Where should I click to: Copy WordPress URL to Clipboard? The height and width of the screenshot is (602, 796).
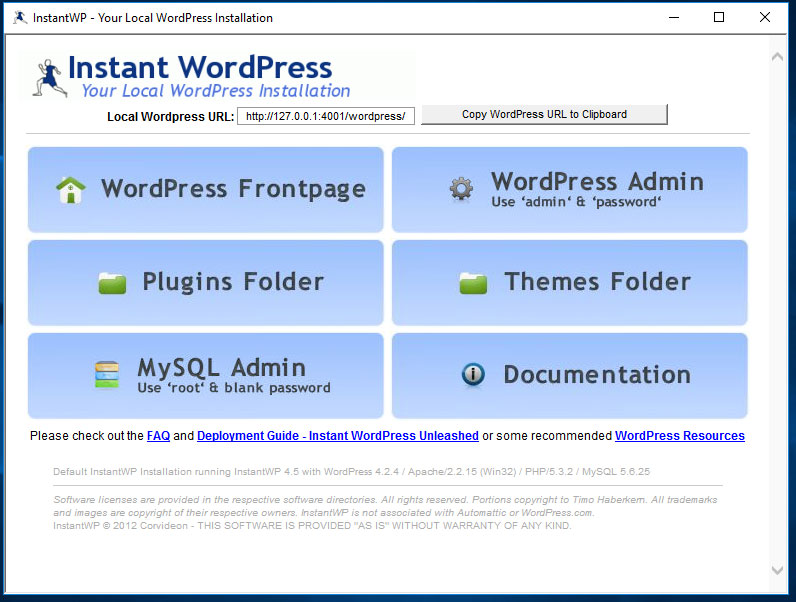tap(544, 115)
